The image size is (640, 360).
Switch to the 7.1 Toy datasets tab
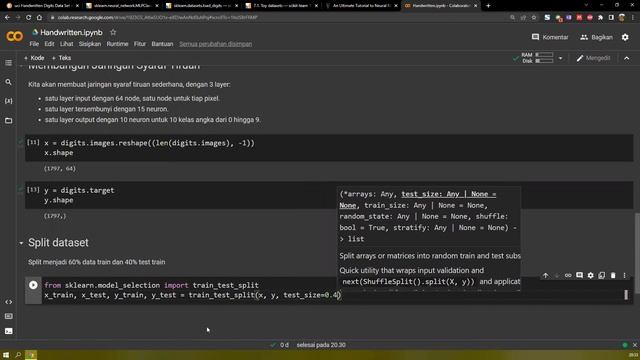(281, 6)
